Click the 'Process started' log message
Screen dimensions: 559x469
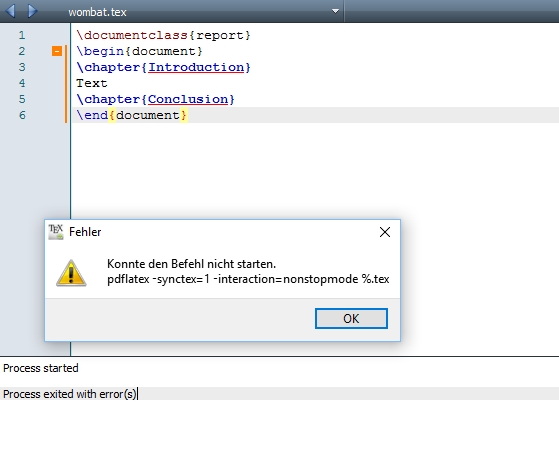pos(41,368)
